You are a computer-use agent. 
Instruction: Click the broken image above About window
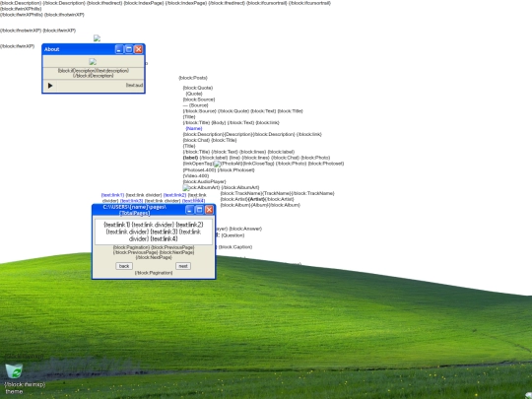pyautogui.click(x=97, y=38)
